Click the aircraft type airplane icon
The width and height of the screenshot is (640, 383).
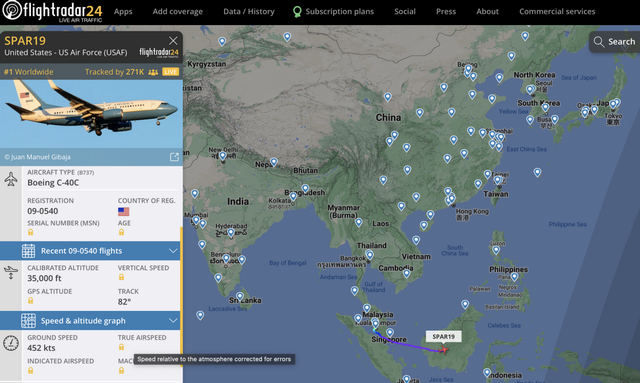click(x=11, y=179)
